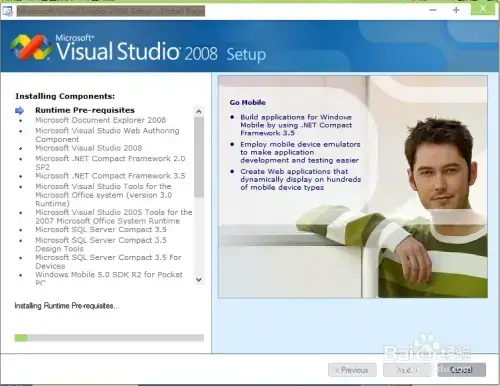Click the Build applications for Windows Mobile bullet
The height and width of the screenshot is (386, 500).
(296, 125)
